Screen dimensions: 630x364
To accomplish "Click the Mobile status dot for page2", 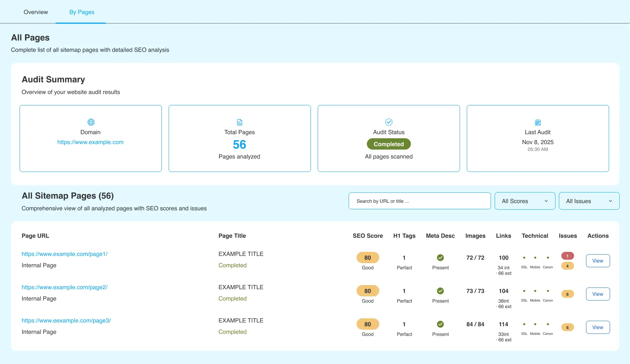I will tap(535, 291).
